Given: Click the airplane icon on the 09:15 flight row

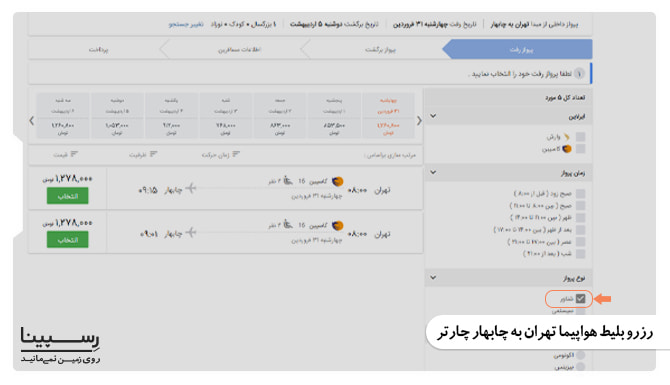Looking at the screenshot, I should pyautogui.click(x=191, y=188).
